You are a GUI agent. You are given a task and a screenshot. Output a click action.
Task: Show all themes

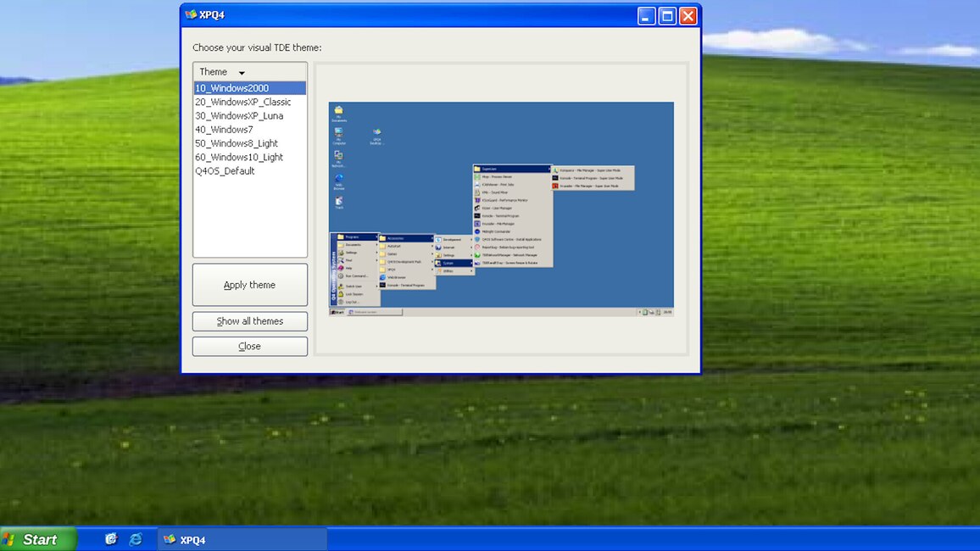[x=249, y=321]
